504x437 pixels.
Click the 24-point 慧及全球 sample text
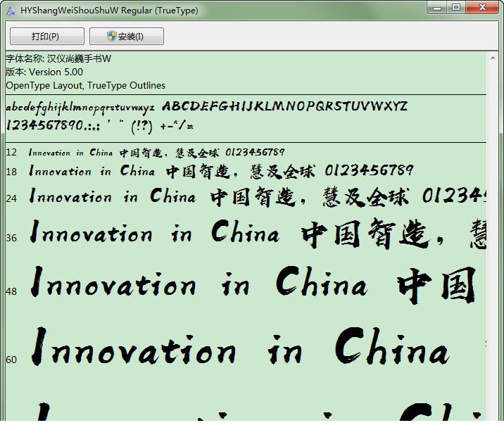(x=366, y=196)
